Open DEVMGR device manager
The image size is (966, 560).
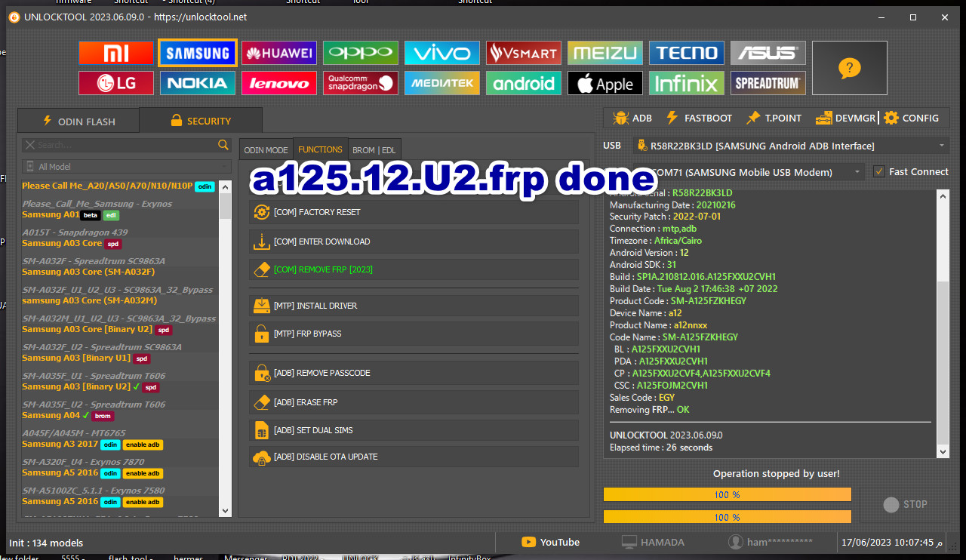coord(845,118)
